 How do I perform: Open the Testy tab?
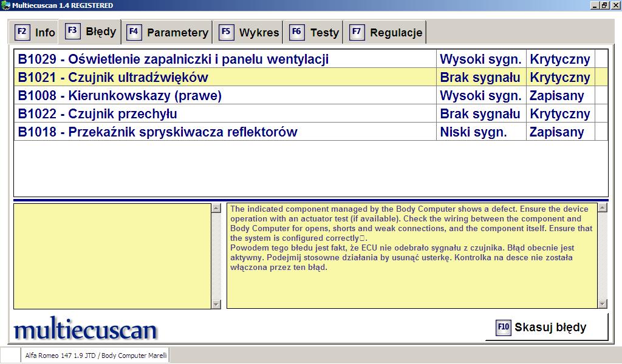[x=313, y=32]
